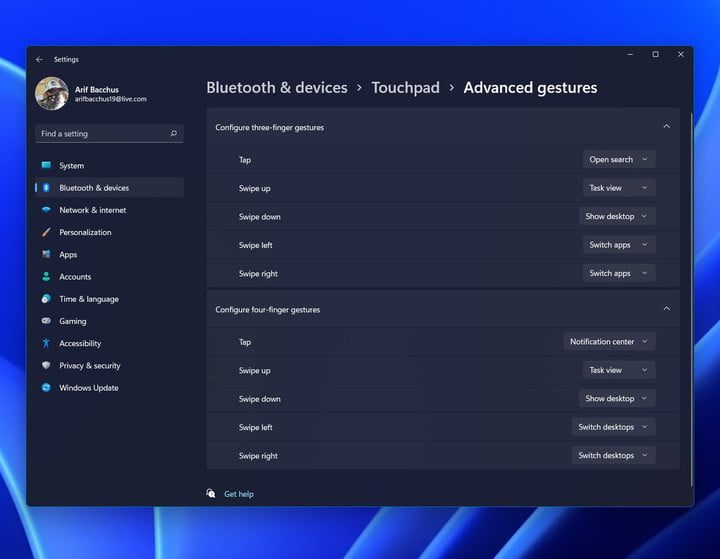
Task: Click the search magnifier icon
Action: pos(174,133)
